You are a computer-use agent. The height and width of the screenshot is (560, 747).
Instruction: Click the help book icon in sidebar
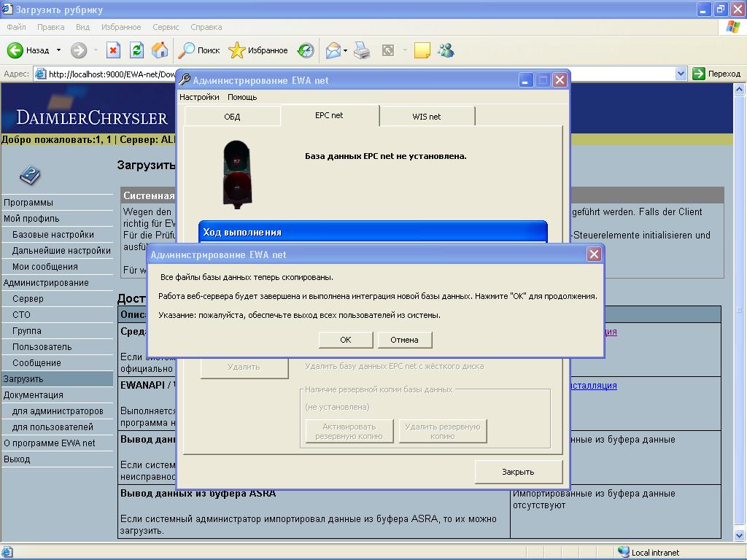30,175
